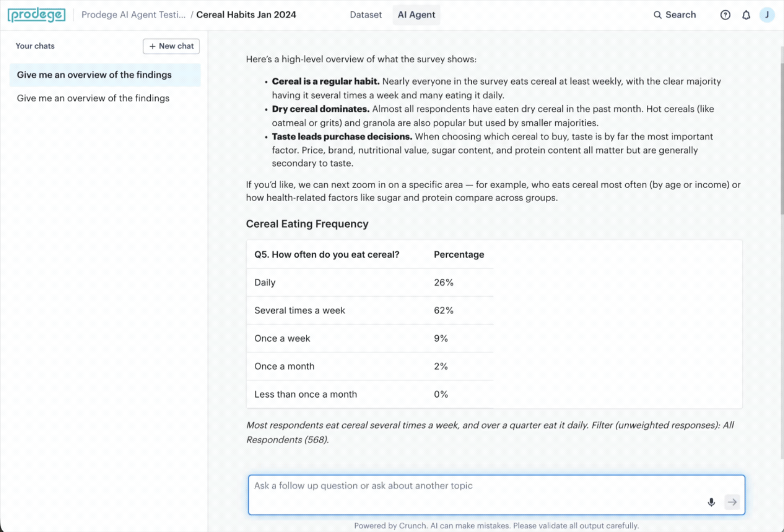Click the plus icon in New chat

[152, 46]
